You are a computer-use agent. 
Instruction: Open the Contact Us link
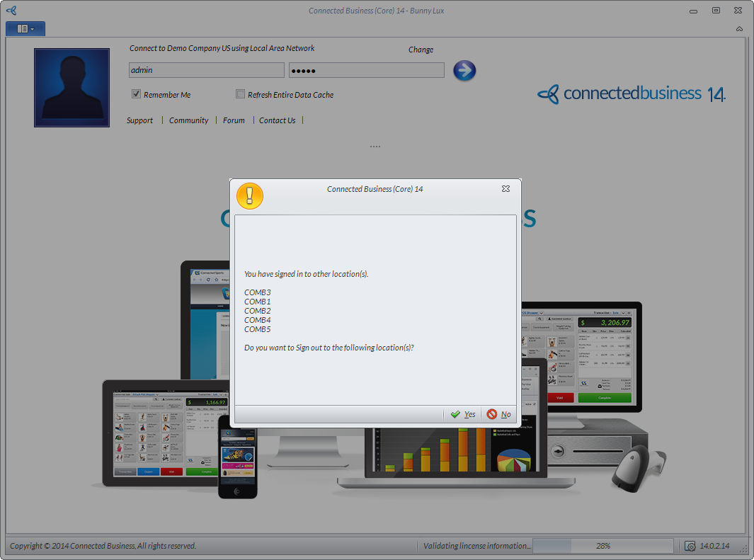(x=277, y=120)
